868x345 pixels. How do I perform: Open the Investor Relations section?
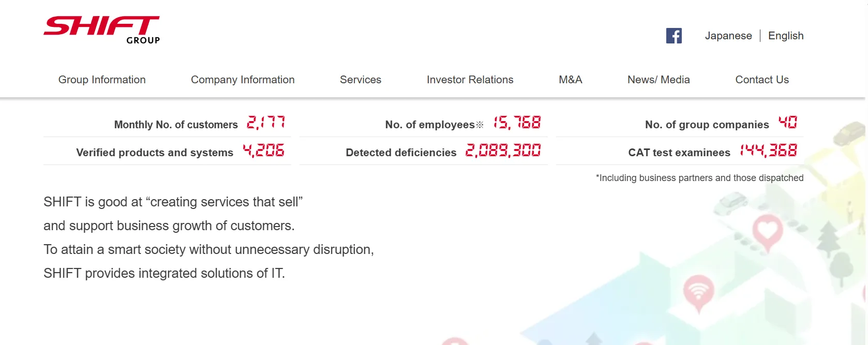pyautogui.click(x=470, y=80)
